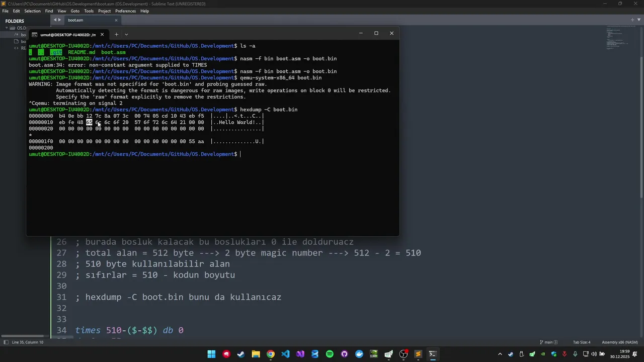Open the Preferences menu
644x362 pixels.
coord(125,11)
